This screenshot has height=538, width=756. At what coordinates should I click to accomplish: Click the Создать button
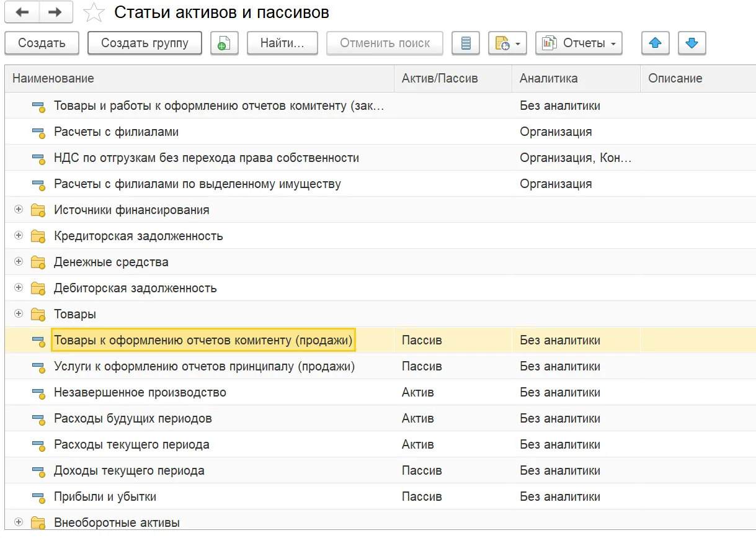[x=42, y=43]
